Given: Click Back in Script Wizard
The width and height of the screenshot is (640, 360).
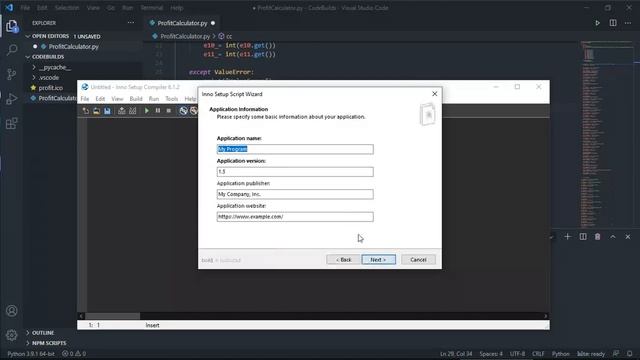Looking at the screenshot, I should [x=343, y=260].
